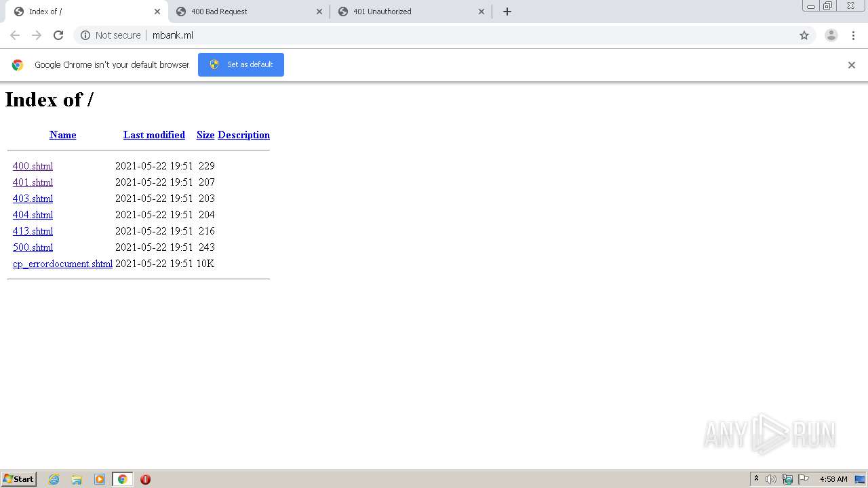This screenshot has width=868, height=488.
Task: Open 401.shtml file link
Action: coord(33,182)
